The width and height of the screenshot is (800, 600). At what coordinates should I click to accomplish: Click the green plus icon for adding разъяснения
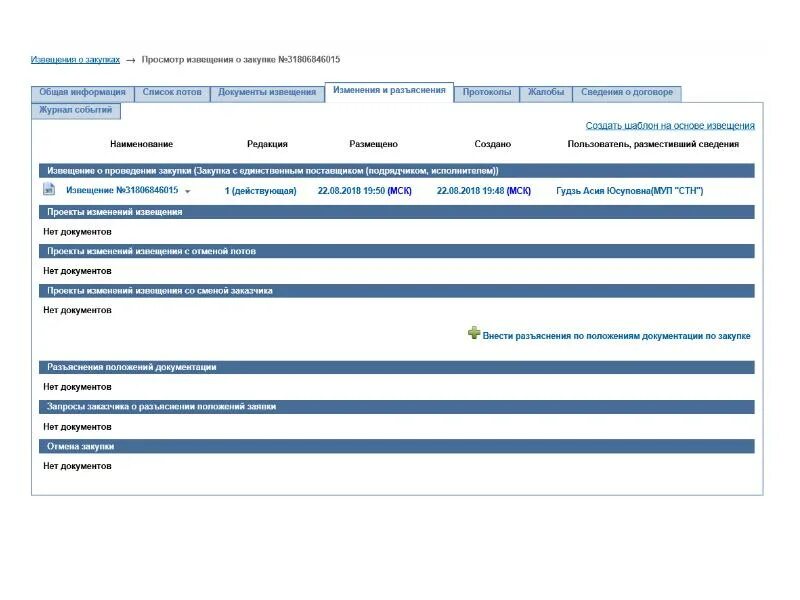(x=474, y=333)
